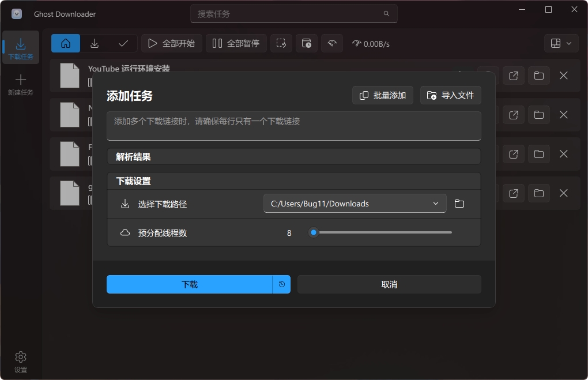Image resolution: width=588 pixels, height=380 pixels.
Task: Open the 下载任务 sidebar tab
Action: (x=21, y=48)
